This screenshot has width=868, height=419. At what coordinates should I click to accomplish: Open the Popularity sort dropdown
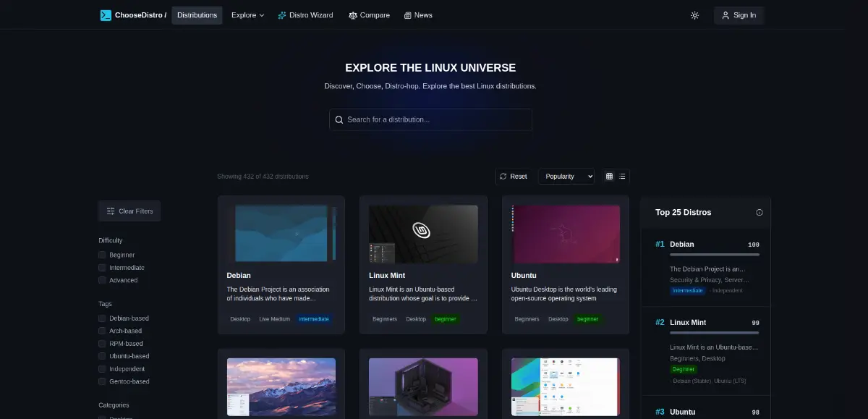tap(566, 176)
